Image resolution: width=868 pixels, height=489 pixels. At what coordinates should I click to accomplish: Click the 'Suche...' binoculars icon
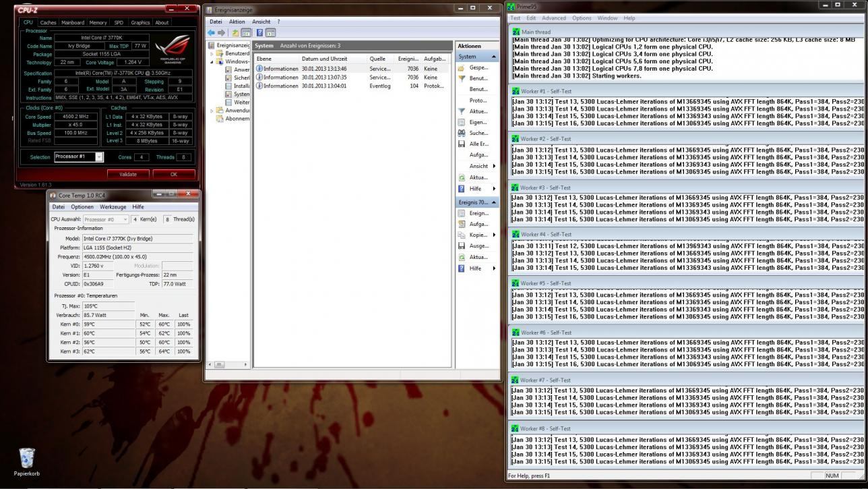click(x=462, y=133)
